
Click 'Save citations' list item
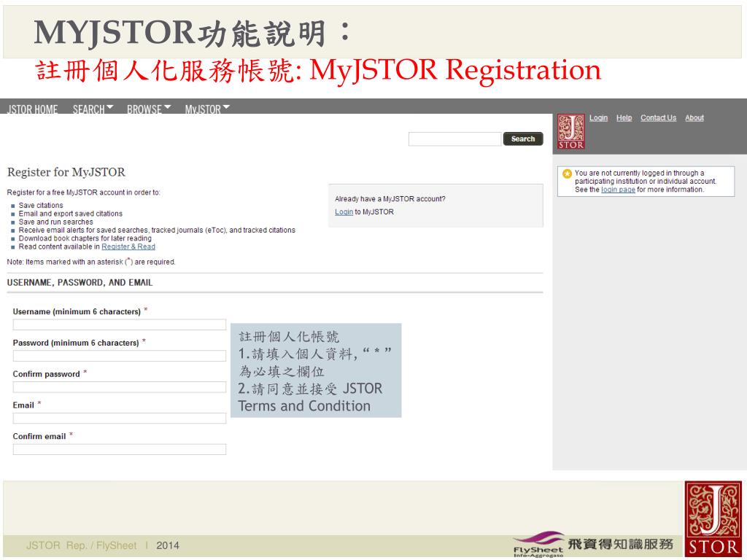pos(41,205)
